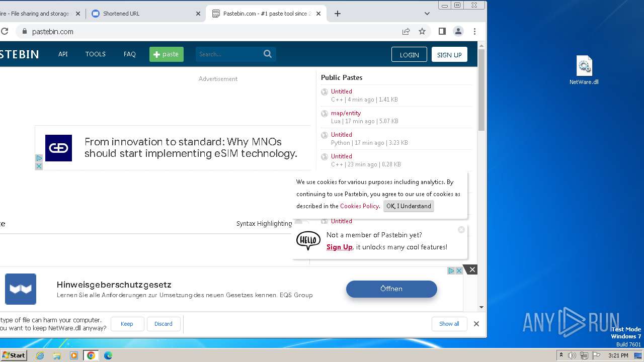Open the API menu item
The height and width of the screenshot is (362, 644).
coord(63,54)
